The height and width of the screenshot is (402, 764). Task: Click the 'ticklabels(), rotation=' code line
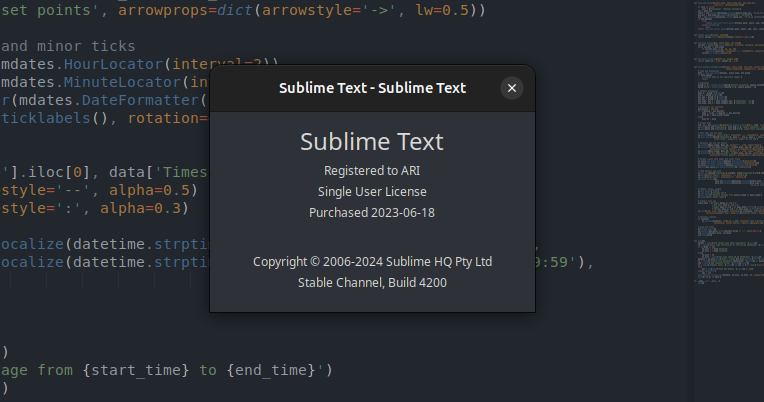100,117
